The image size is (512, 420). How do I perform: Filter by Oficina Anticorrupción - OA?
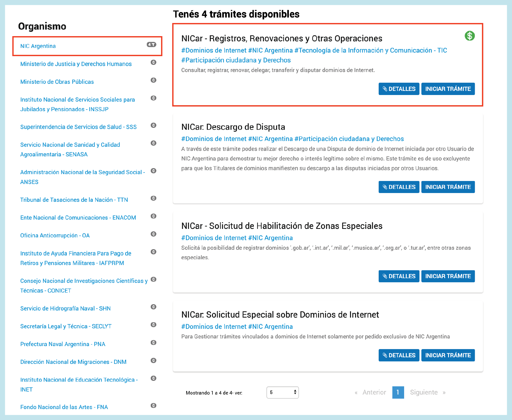[x=55, y=235]
